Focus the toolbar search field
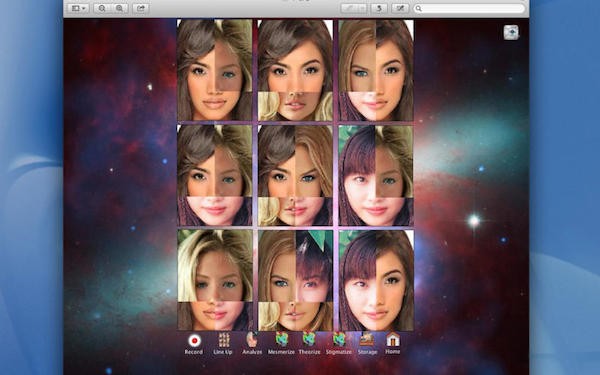Screen dimensions: 600x375 (469, 8)
